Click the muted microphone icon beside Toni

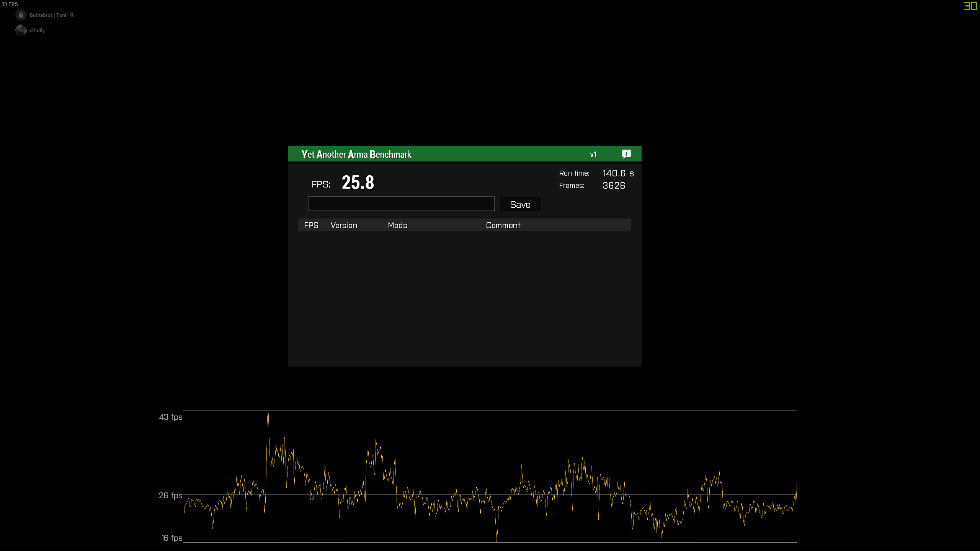coord(72,15)
